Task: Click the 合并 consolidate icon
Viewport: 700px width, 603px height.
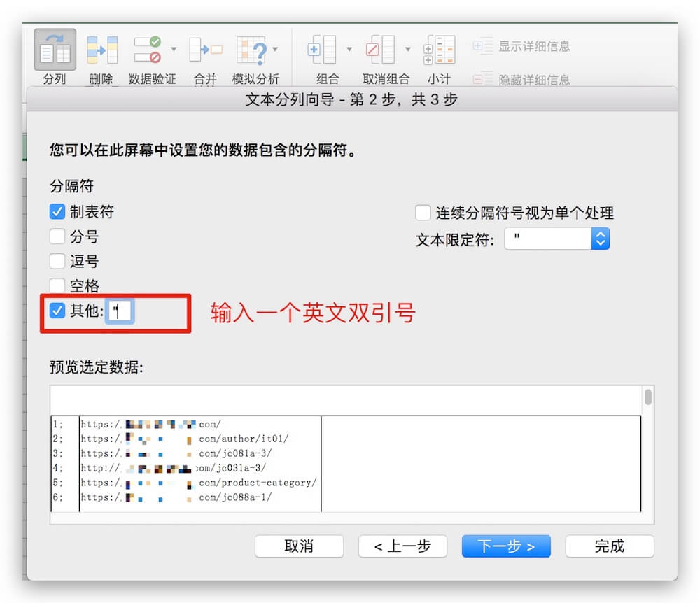Action: pos(205,50)
